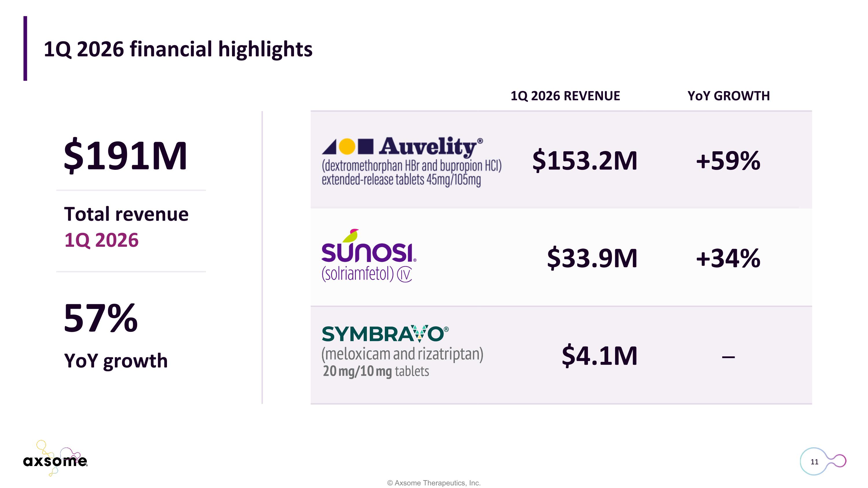Click "(meloxicam and rizatriptan)" text

click(402, 354)
